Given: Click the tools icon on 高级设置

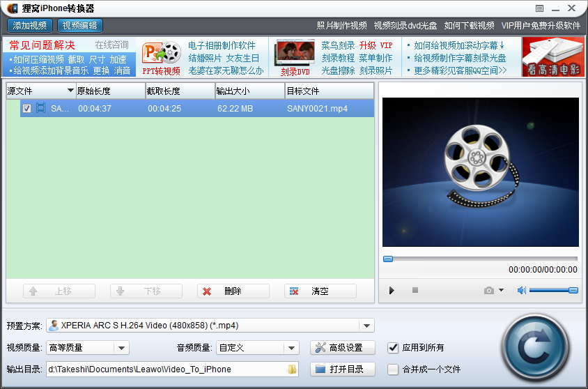Looking at the screenshot, I should [320, 347].
